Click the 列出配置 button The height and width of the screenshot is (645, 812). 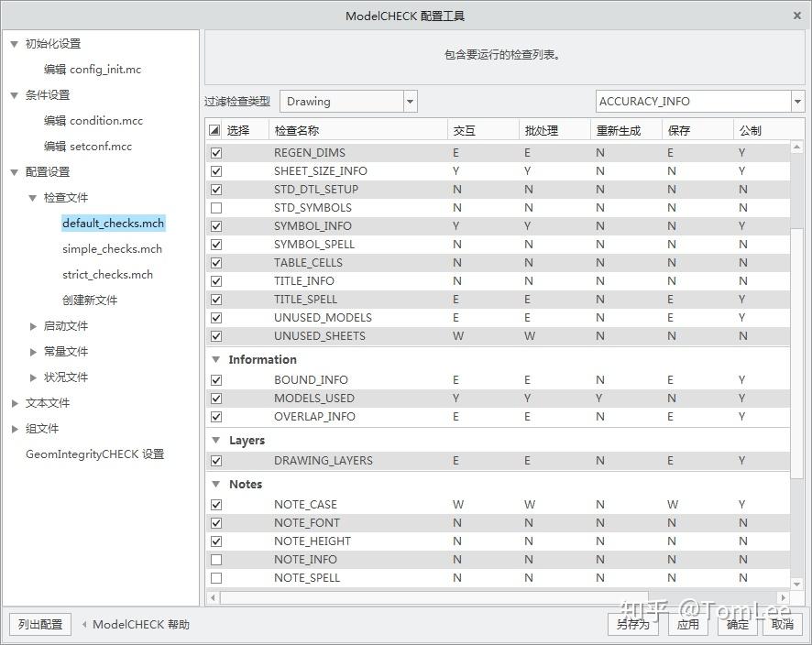point(39,624)
